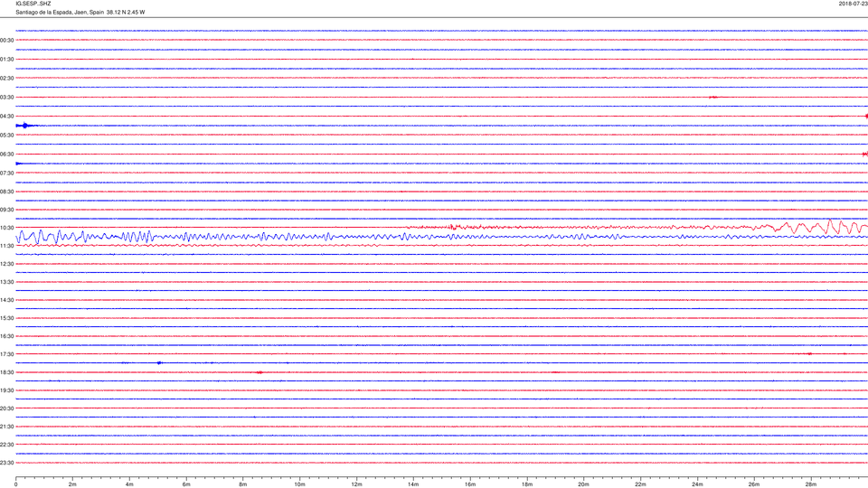Select the 19:30 time label
This screenshot has height=488, width=868.
(x=7, y=390)
